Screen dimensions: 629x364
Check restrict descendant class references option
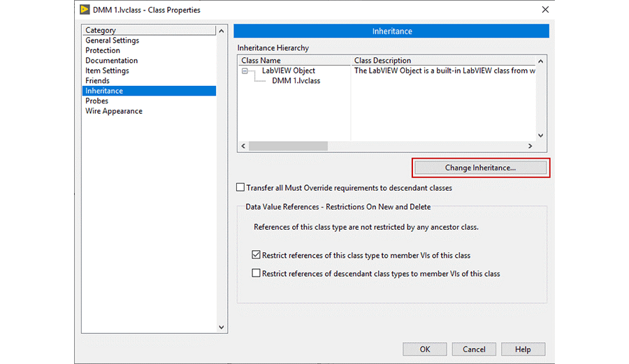pyautogui.click(x=256, y=273)
